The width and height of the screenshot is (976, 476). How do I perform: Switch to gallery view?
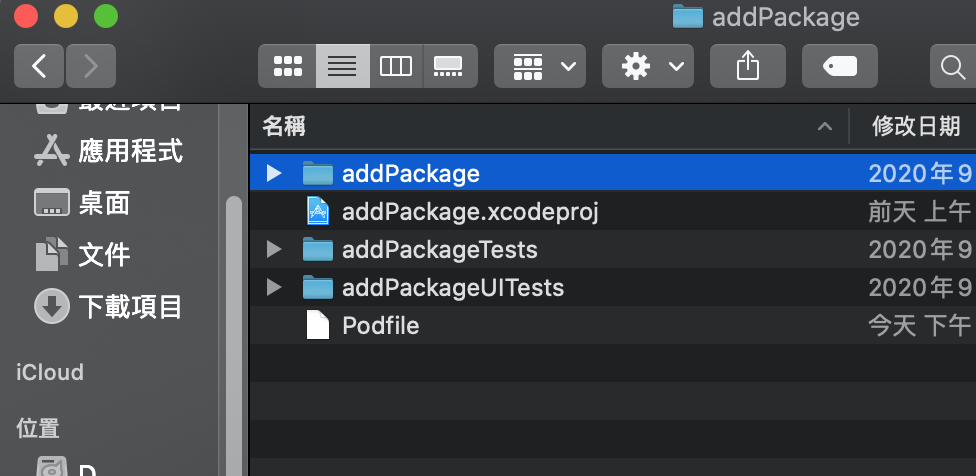(x=448, y=67)
